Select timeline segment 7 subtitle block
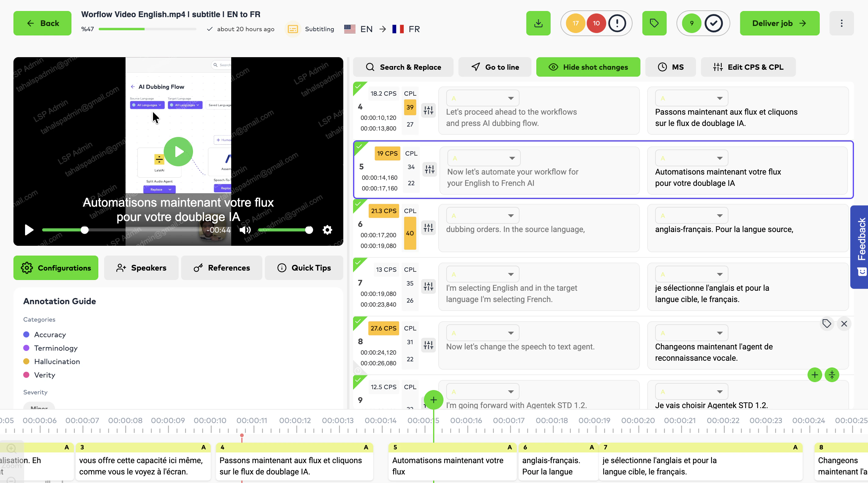The image size is (868, 483). click(x=701, y=461)
